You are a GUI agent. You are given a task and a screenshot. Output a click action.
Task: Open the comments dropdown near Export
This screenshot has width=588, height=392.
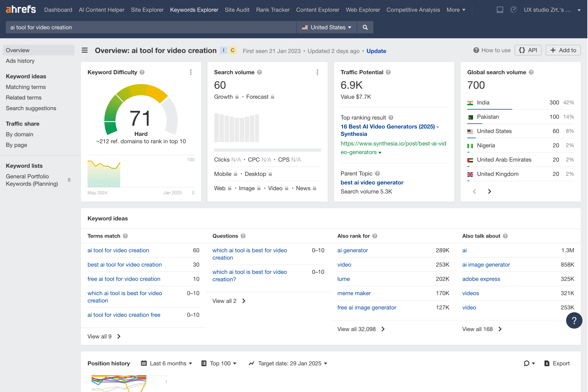[529, 363]
